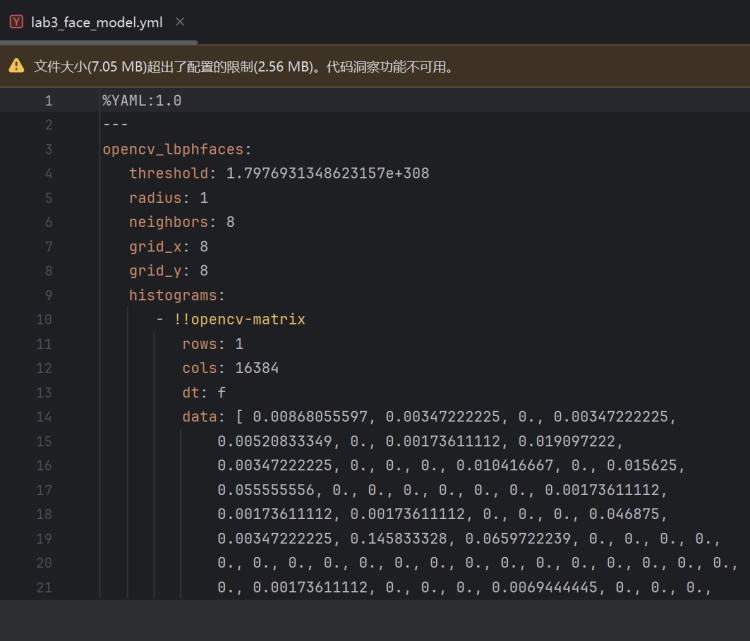Place cursor on %YAML:1.0 line

click(x=142, y=100)
